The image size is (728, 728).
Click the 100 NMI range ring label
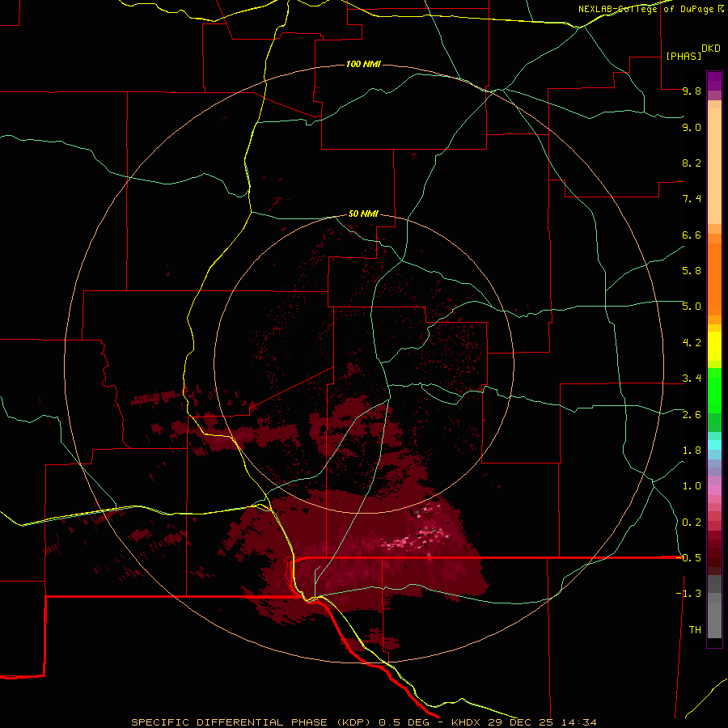tap(363, 64)
